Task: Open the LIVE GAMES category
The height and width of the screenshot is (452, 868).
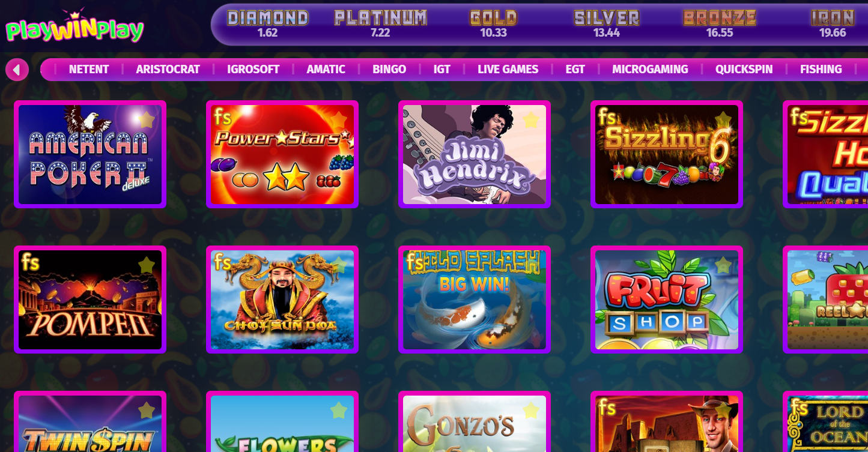Action: click(508, 69)
